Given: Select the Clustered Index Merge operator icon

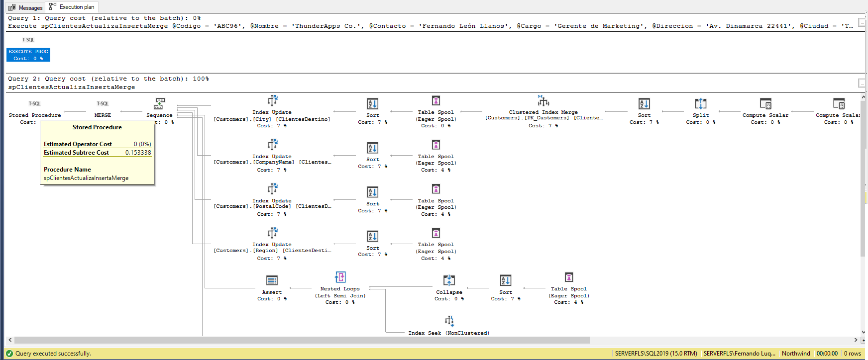Looking at the screenshot, I should tap(543, 101).
